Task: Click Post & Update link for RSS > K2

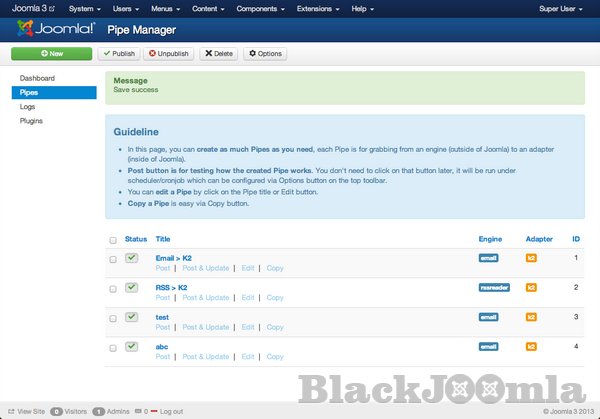Action: [205, 298]
